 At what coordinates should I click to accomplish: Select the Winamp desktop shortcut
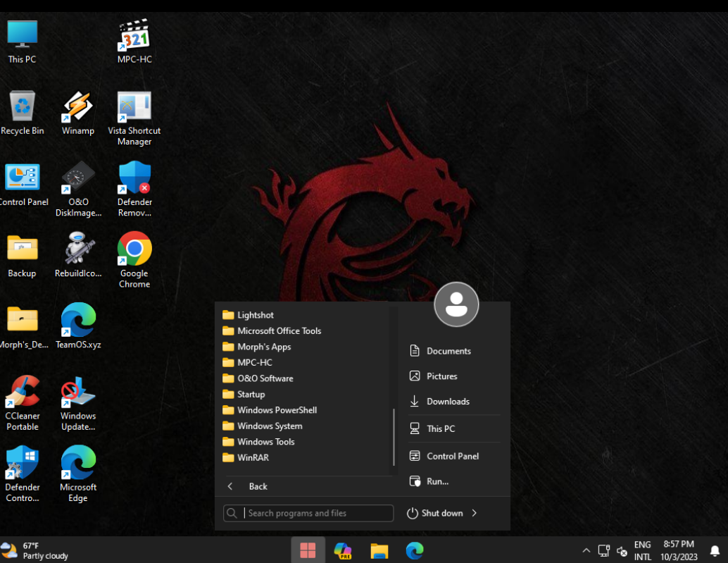(78, 113)
